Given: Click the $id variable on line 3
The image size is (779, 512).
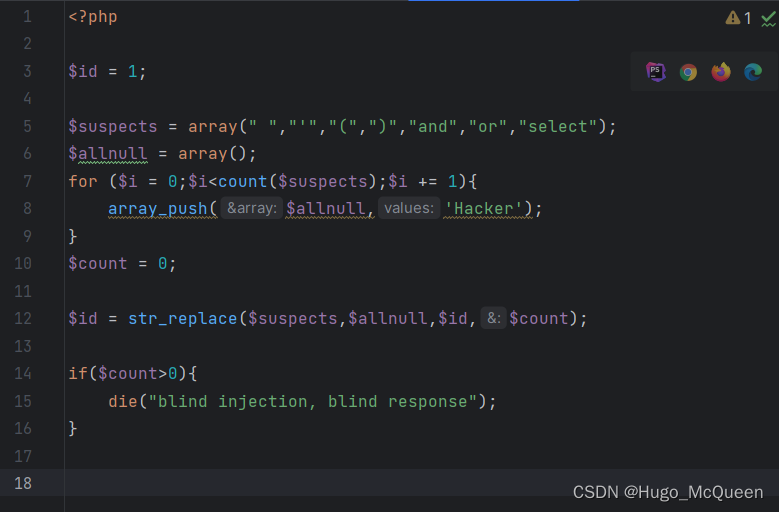Looking at the screenshot, I should point(83,72).
